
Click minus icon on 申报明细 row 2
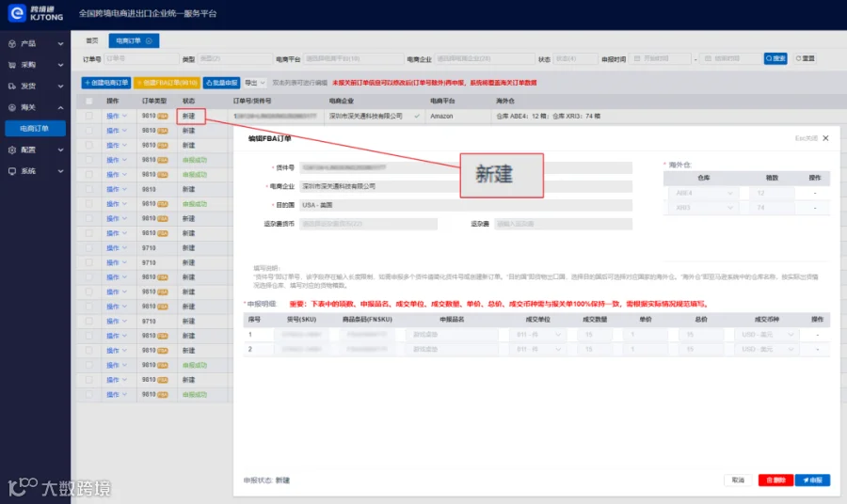coord(817,349)
